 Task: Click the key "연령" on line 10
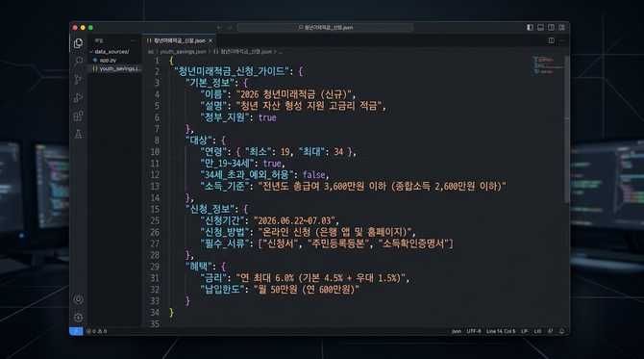[213, 152]
